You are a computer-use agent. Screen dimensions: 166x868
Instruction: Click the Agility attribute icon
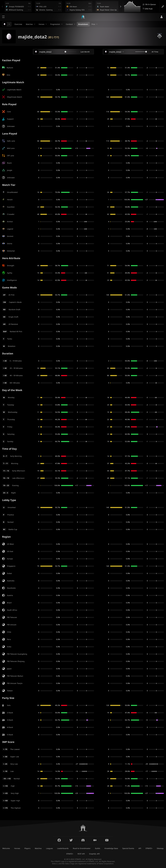3,273
